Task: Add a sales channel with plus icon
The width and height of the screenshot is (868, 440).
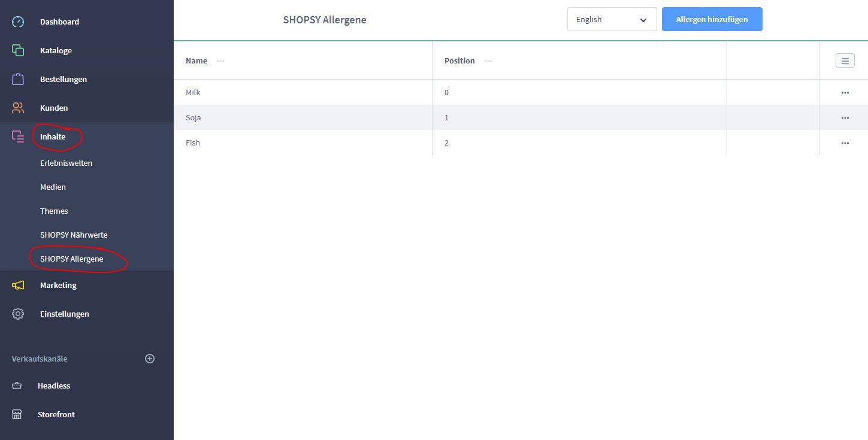Action: (150, 359)
